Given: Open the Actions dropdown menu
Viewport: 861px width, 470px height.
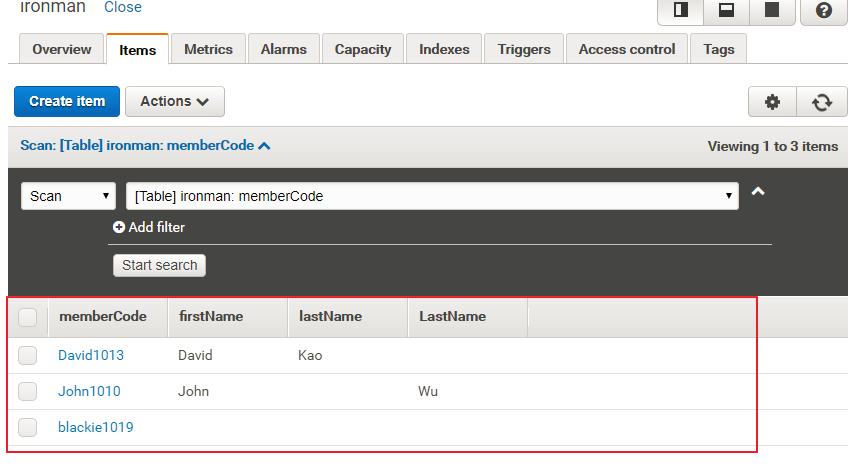Looking at the screenshot, I should tap(175, 102).
